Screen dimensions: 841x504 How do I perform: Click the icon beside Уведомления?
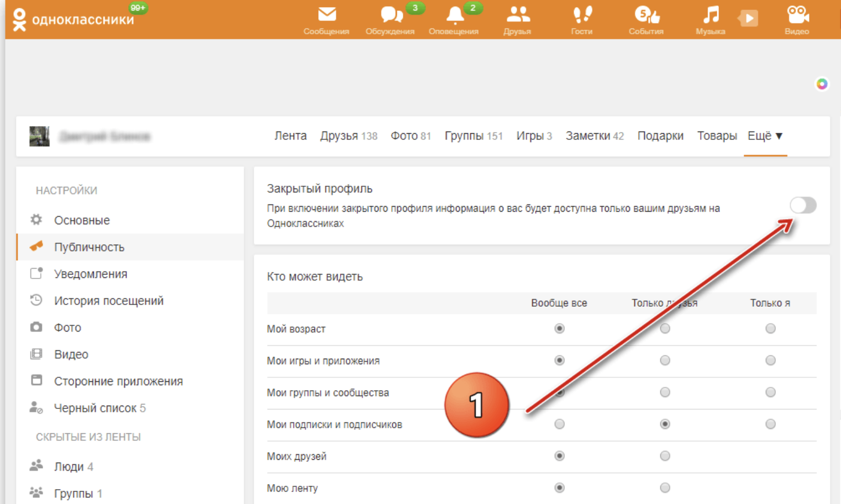(36, 274)
